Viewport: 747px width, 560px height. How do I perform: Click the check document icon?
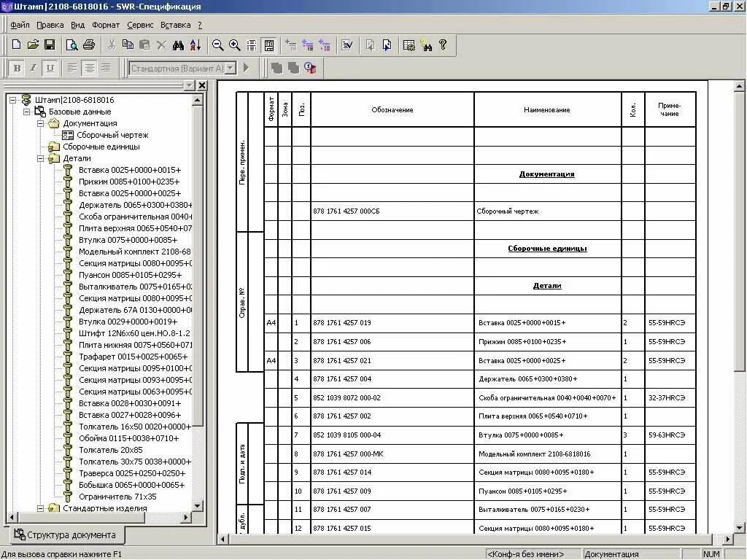click(347, 45)
